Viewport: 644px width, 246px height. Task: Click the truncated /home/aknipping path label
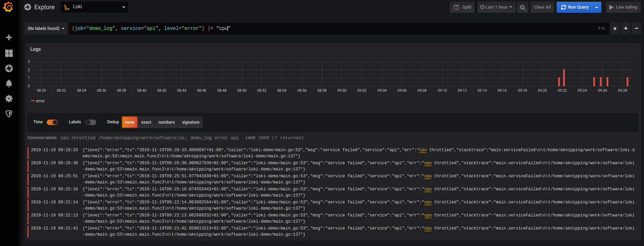(143, 138)
